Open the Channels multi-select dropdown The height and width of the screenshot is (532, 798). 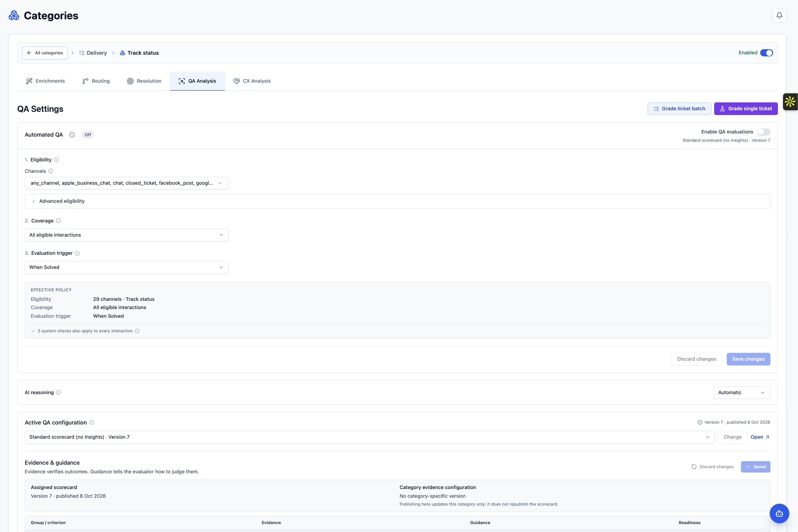[126, 183]
